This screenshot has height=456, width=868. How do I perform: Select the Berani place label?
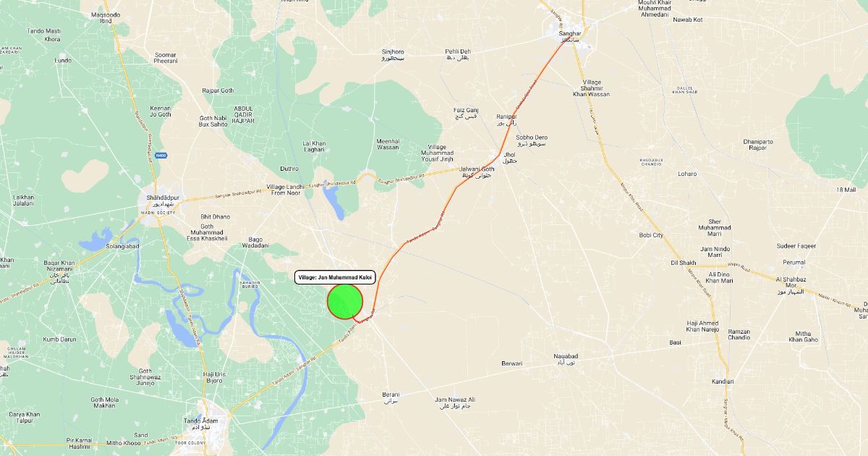pos(391,394)
